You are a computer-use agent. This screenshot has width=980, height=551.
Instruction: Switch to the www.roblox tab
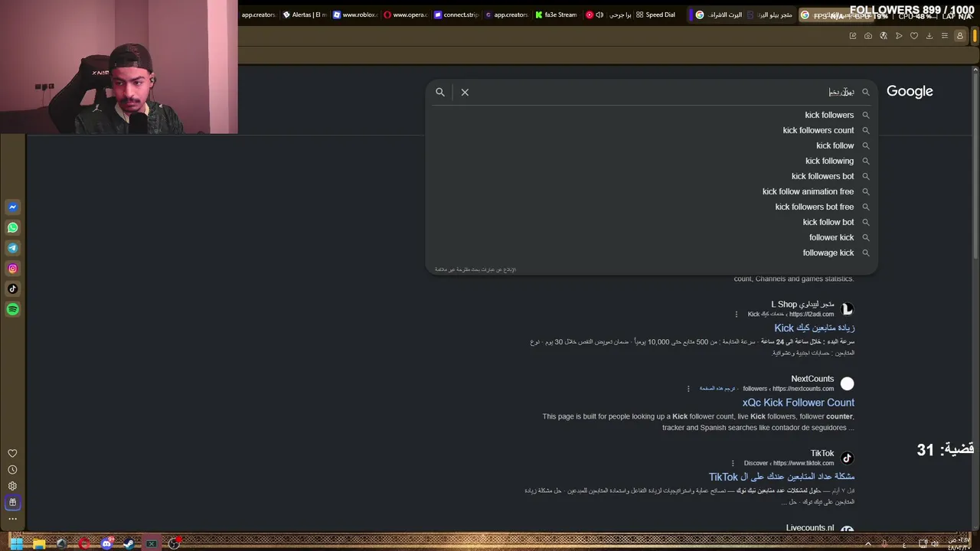(x=354, y=15)
